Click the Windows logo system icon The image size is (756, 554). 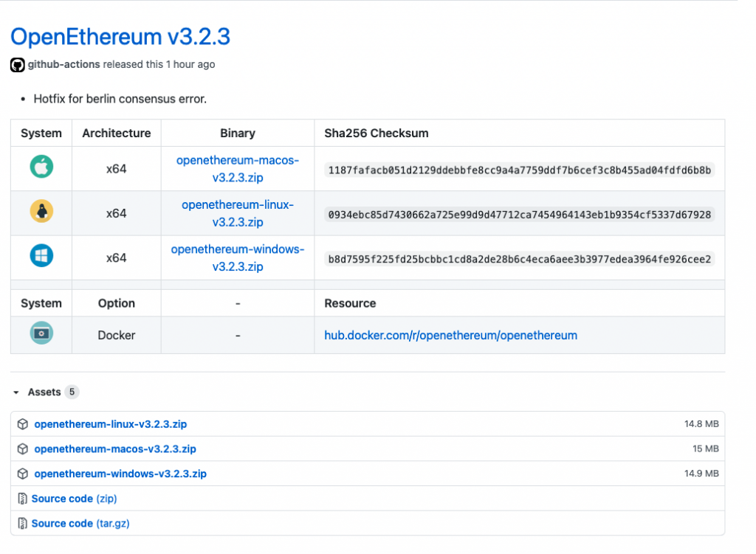pos(41,257)
